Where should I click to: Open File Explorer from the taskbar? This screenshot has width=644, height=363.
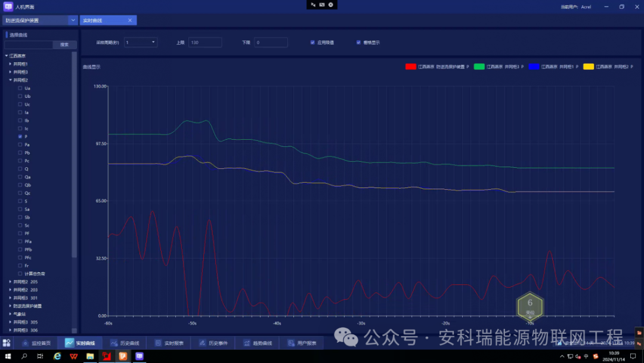point(90,356)
